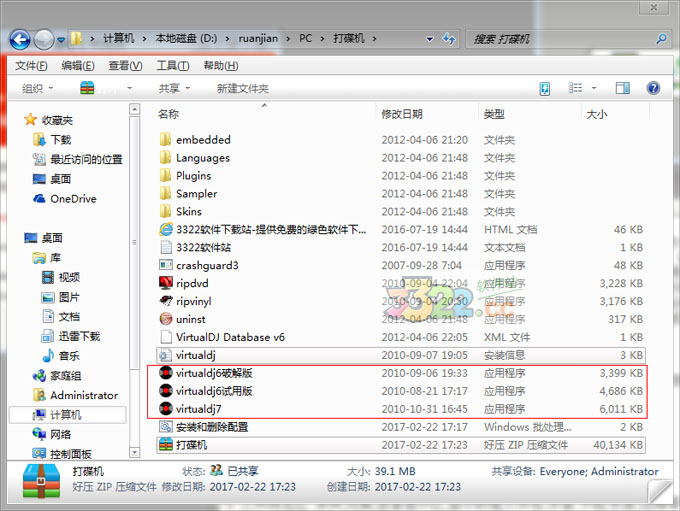Image resolution: width=680 pixels, height=511 pixels.
Task: Click the HaoZip archive icon in the toolbar
Action: coord(87,88)
